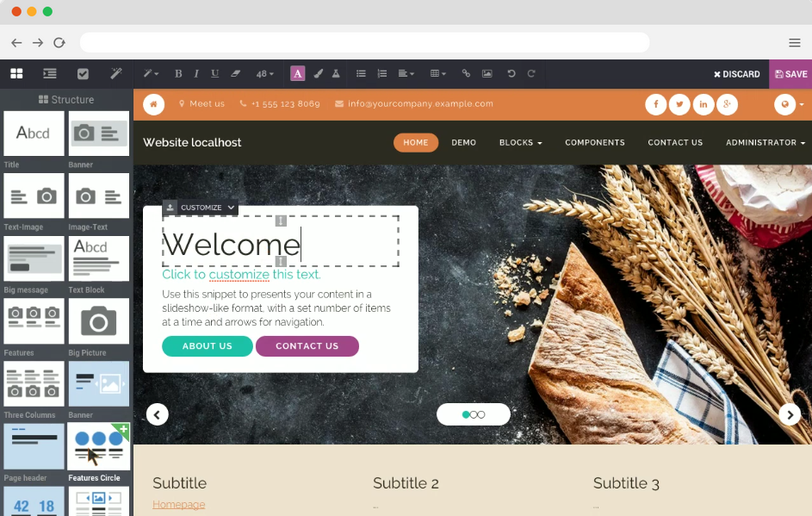Toggle bold text formatting
Screen dimensions: 812x516
[x=178, y=73]
